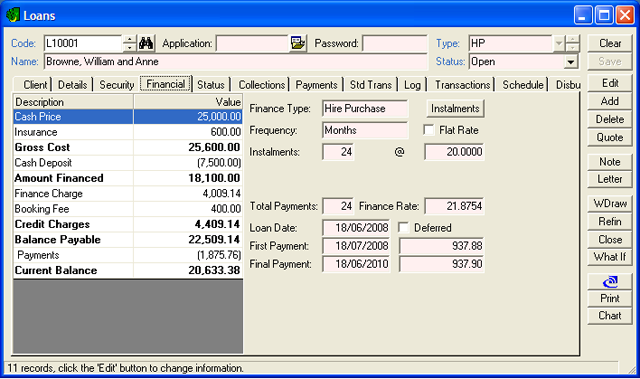The image size is (640, 379).
Task: Click the Finance Type field
Action: (365, 109)
